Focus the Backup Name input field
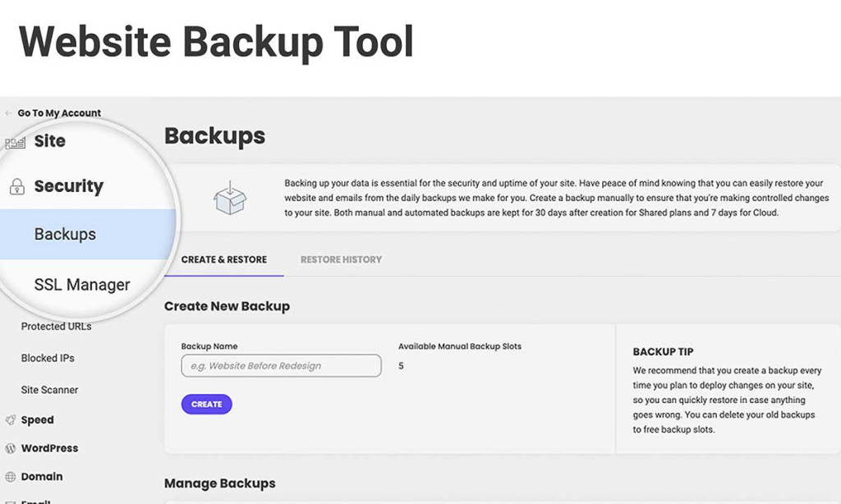The height and width of the screenshot is (504, 841). (x=281, y=366)
